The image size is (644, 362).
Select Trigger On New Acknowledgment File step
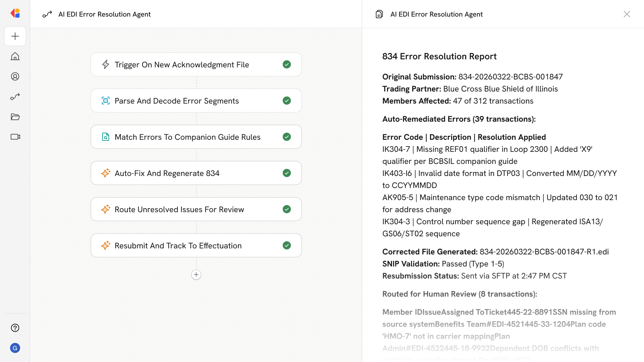pos(181,64)
